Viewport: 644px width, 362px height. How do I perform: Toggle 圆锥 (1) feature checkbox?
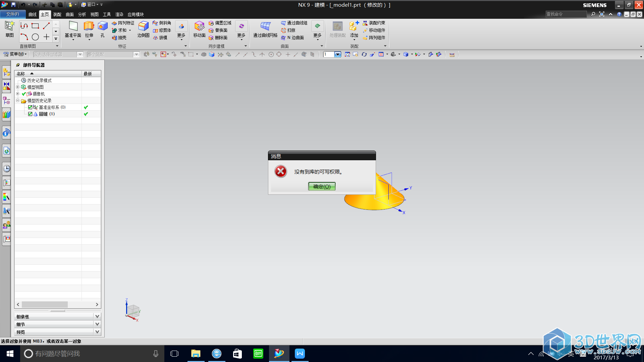coord(30,114)
